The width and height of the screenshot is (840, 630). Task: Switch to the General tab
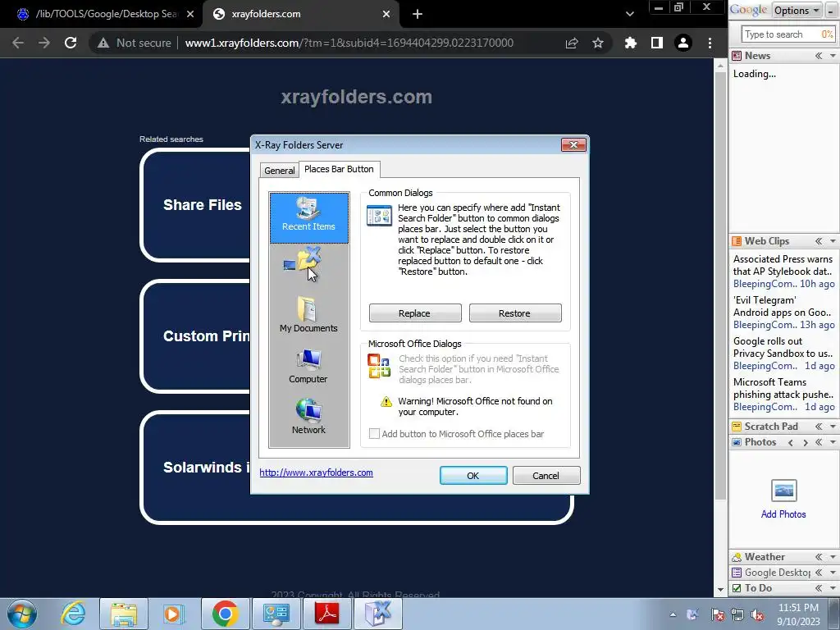click(279, 171)
